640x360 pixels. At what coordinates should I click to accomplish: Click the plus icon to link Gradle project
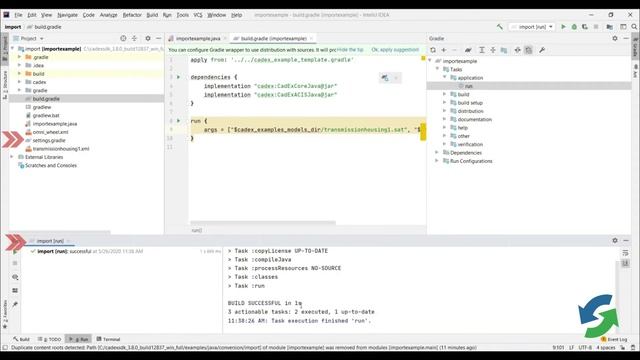tap(444, 50)
